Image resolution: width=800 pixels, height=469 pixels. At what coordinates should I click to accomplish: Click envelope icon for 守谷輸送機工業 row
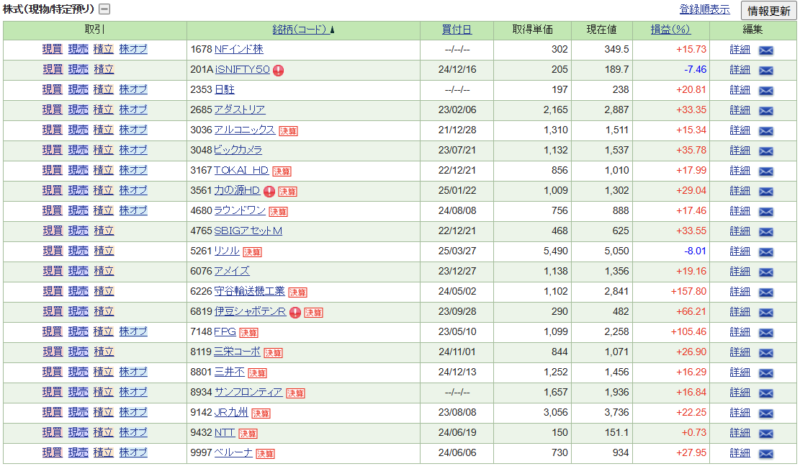coord(766,292)
